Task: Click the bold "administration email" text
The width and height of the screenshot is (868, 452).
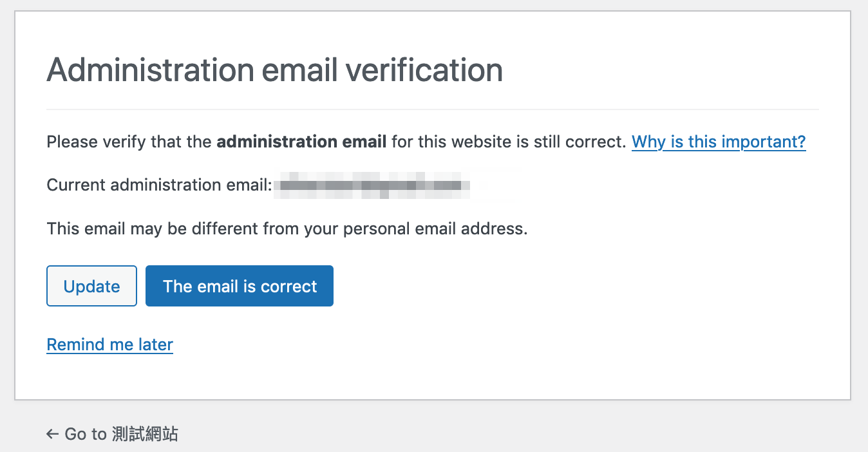Action: coord(301,142)
